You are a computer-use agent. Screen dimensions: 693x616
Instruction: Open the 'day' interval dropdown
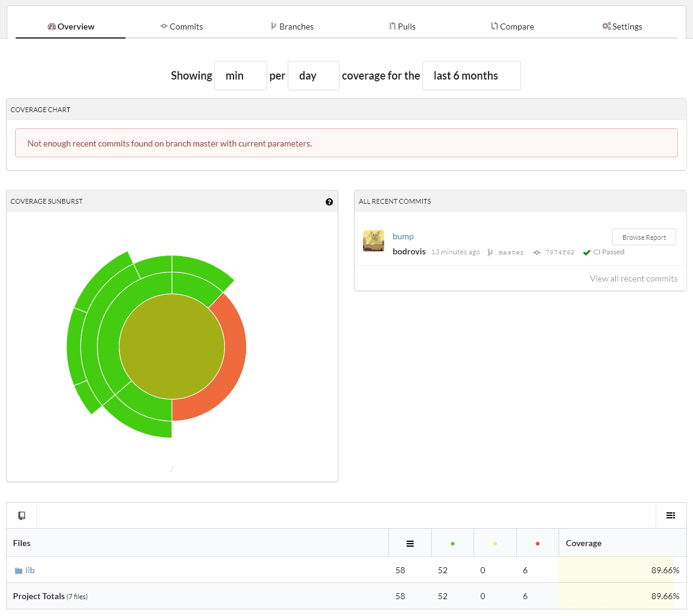313,76
